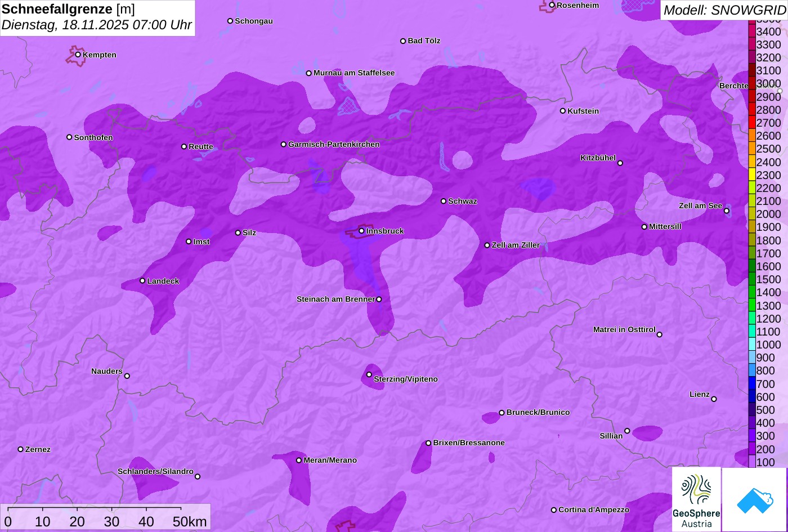Click the Nauders location dot
This screenshot has height=532, width=788.
pos(127,376)
